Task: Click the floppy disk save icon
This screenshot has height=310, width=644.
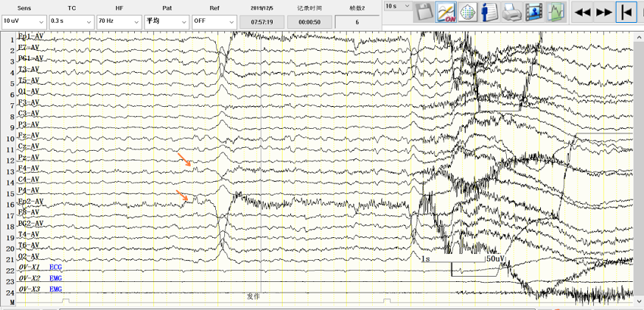Action: [424, 13]
